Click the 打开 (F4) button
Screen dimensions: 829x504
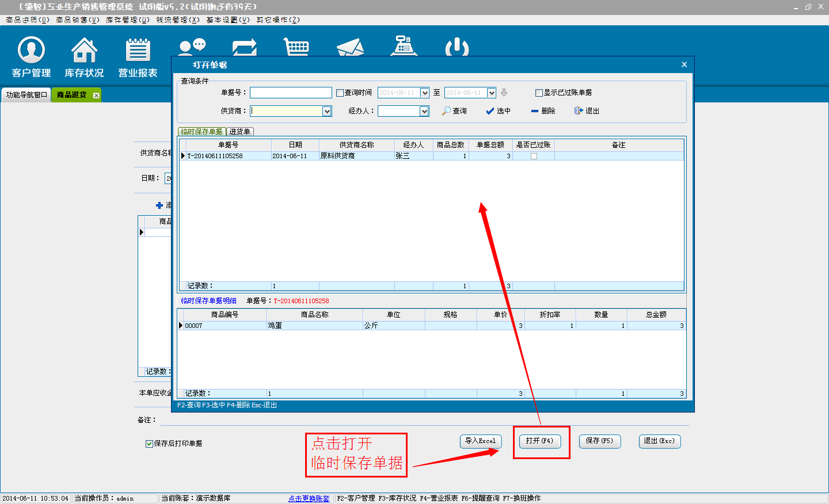(x=539, y=441)
